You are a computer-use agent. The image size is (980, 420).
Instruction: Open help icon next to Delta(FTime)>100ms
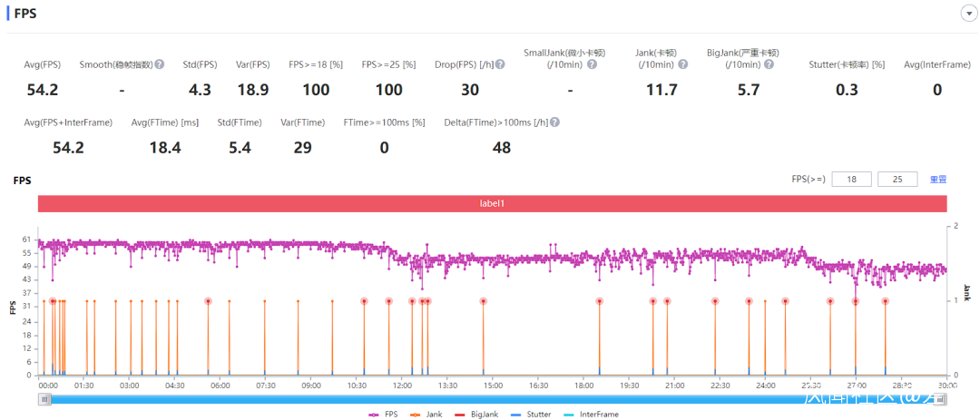(555, 122)
